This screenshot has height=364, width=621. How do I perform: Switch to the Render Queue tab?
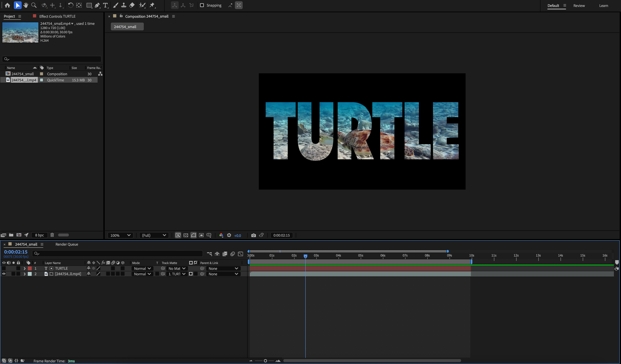click(x=67, y=244)
